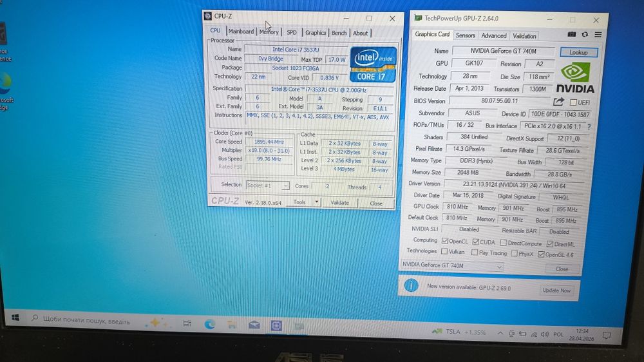Screen dimensions: 644x362
Task: Click the BIOS Version value 80.07.95.00.11
Action: (500, 101)
